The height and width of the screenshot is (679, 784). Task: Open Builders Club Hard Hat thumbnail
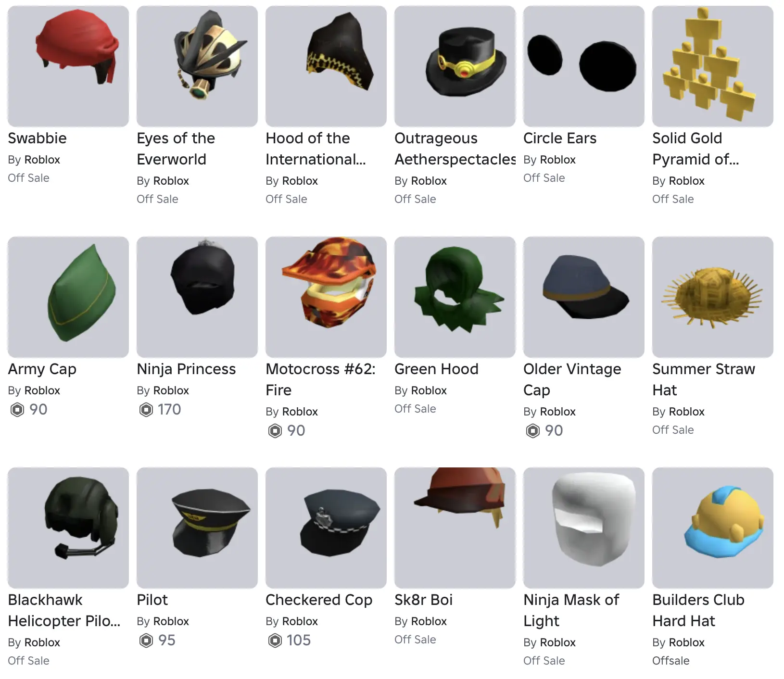(713, 528)
